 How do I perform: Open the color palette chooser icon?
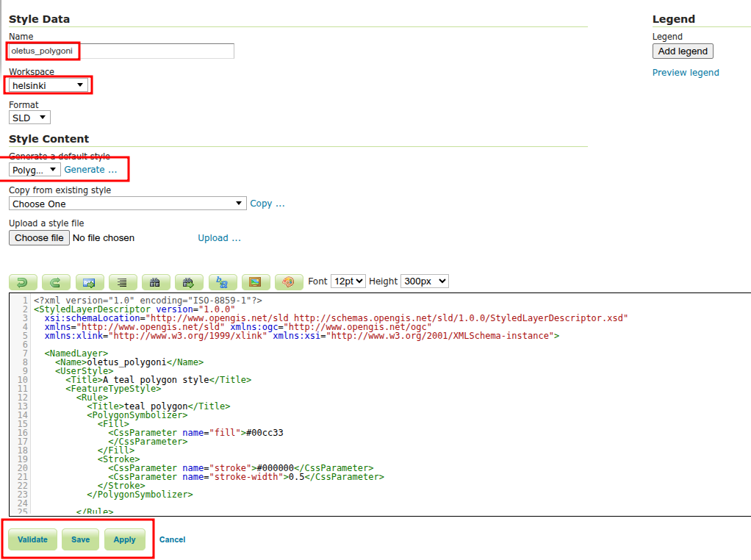(x=289, y=282)
